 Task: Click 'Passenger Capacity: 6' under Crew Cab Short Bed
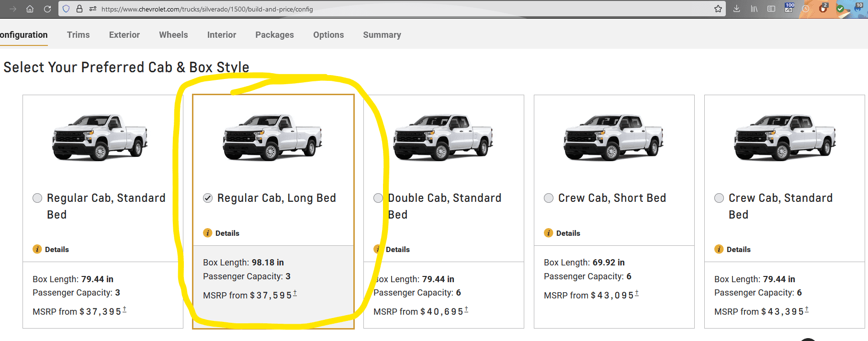pyautogui.click(x=587, y=276)
